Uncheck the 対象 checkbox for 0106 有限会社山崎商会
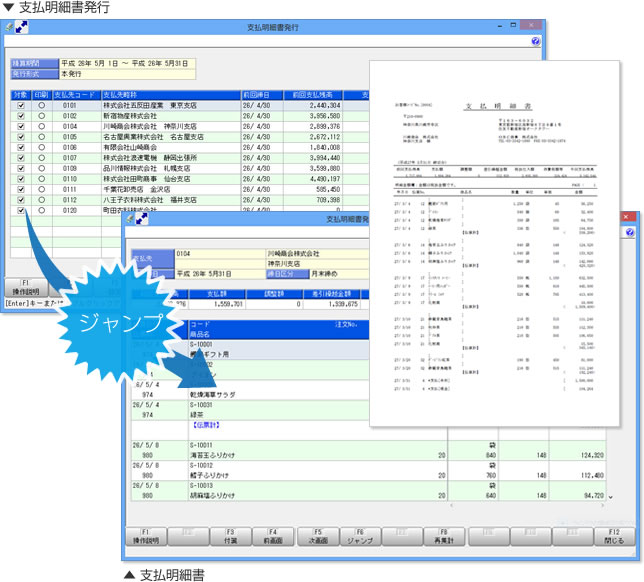This screenshot has height=582, width=644. pyautogui.click(x=21, y=147)
